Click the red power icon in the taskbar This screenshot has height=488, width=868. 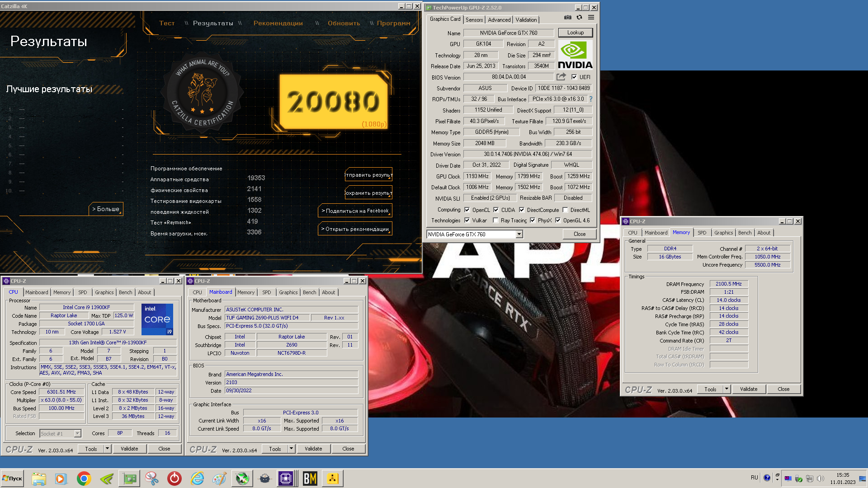tap(175, 479)
